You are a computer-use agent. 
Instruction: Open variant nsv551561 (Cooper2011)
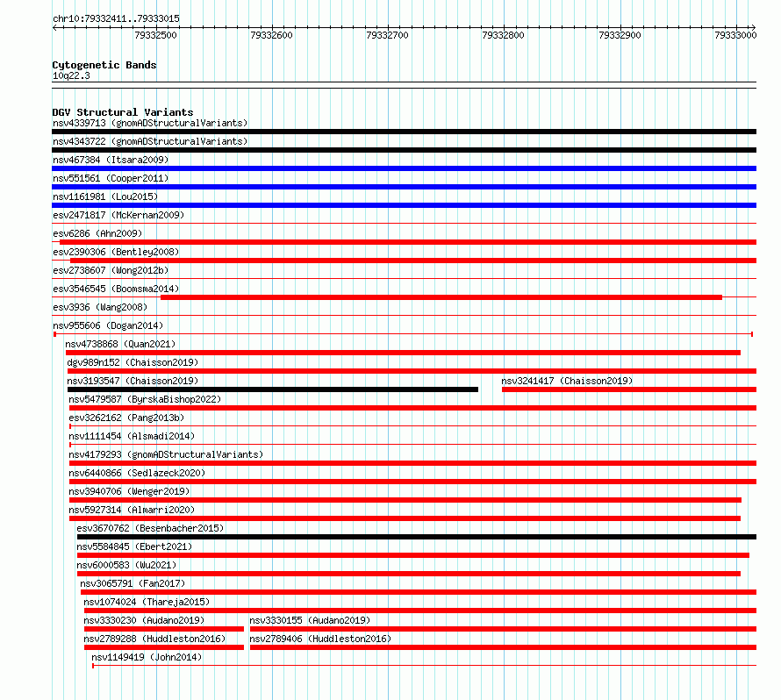tap(111, 178)
